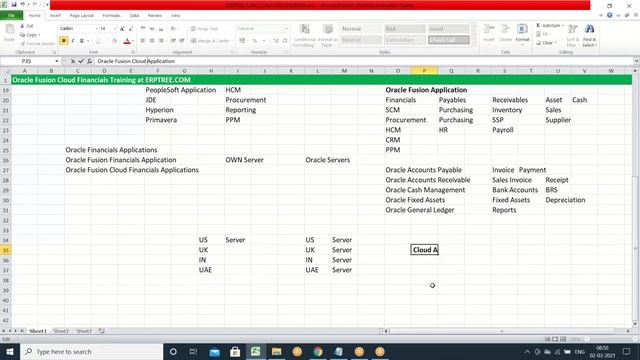Image resolution: width=640 pixels, height=360 pixels.
Task: Open Conditional Formatting menu
Action: point(304,36)
